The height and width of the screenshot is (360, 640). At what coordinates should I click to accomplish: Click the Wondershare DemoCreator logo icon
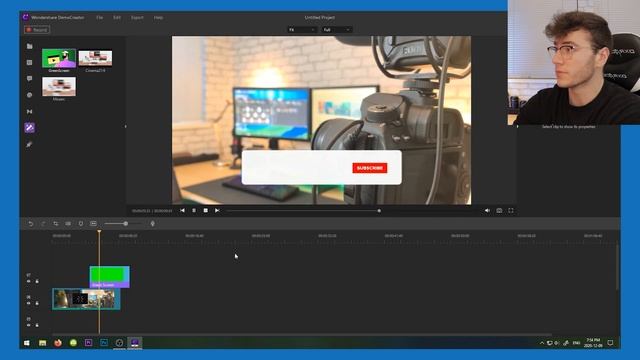(26, 17)
